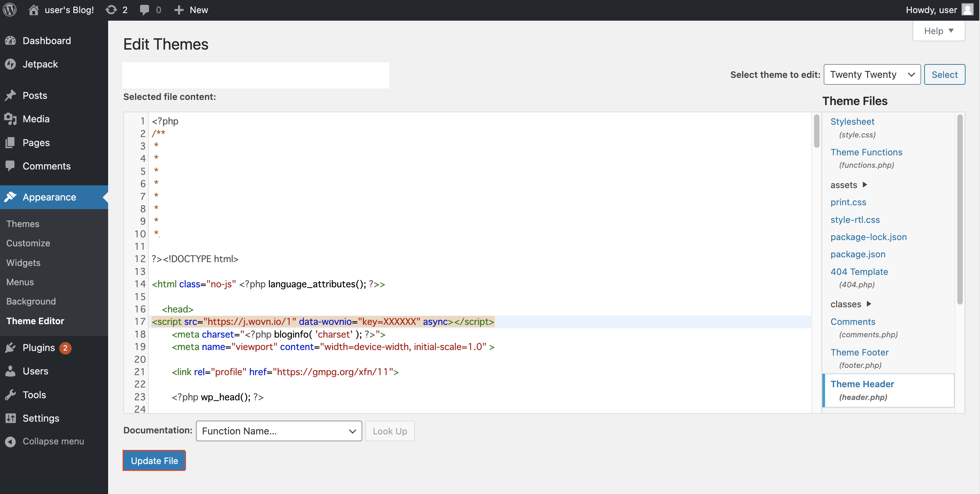The height and width of the screenshot is (494, 980).
Task: Click the plus icon for New content
Action: coord(179,10)
